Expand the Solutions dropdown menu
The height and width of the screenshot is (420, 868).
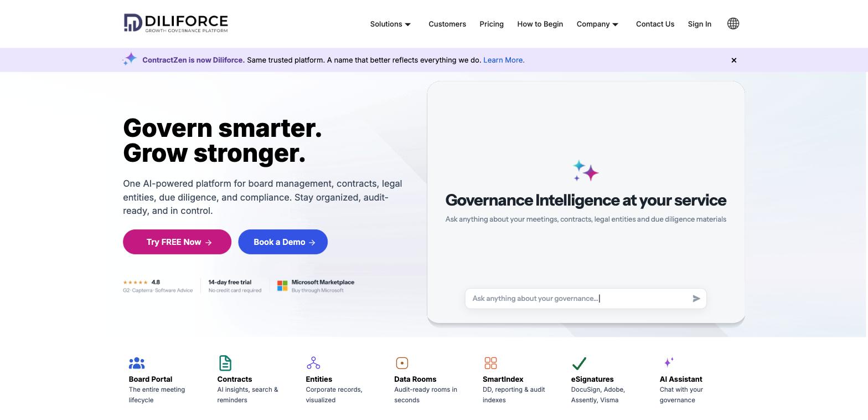tap(390, 24)
